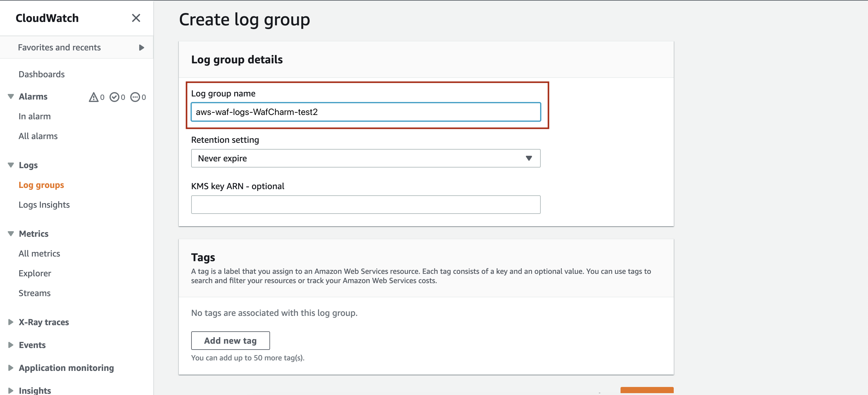Click the orange create button at bottom

(647, 390)
